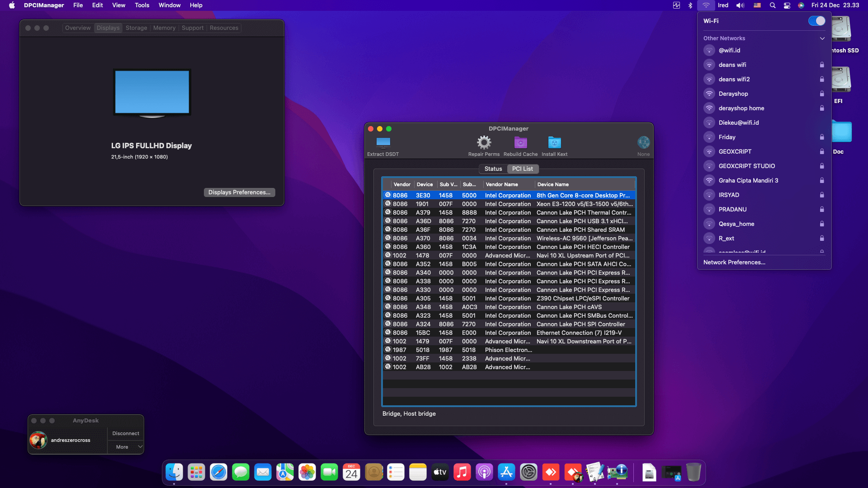Image resolution: width=868 pixels, height=488 pixels.
Task: Expand the More dropdown in AnyDesk
Action: pyautogui.click(x=126, y=447)
